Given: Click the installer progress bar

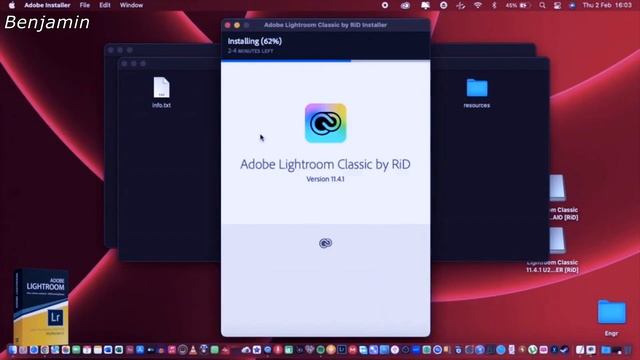Looking at the screenshot, I should click(325, 61).
